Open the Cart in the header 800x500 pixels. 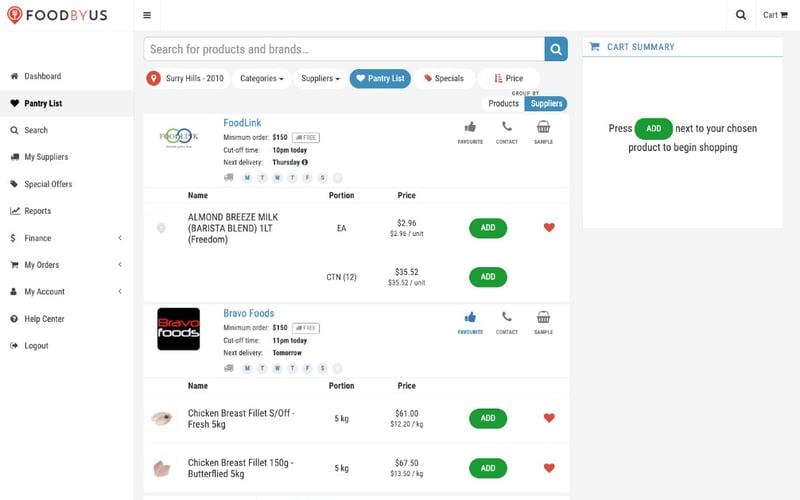(775, 15)
